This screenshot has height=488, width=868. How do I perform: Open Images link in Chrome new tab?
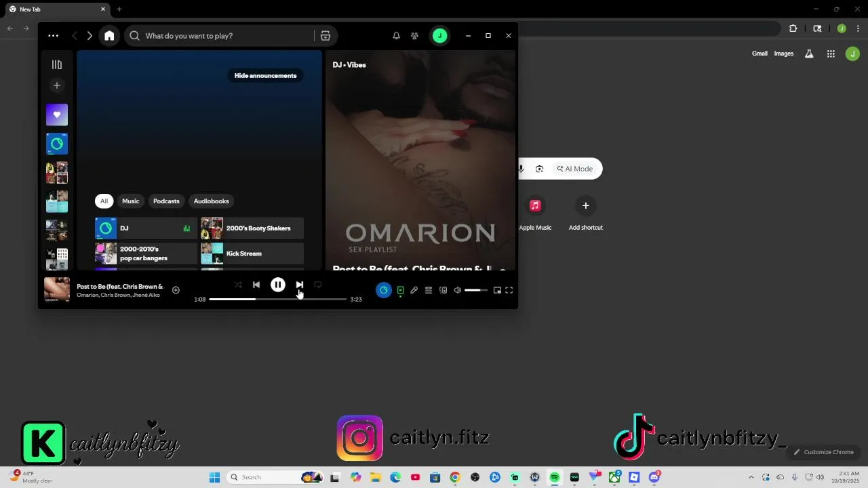click(784, 54)
